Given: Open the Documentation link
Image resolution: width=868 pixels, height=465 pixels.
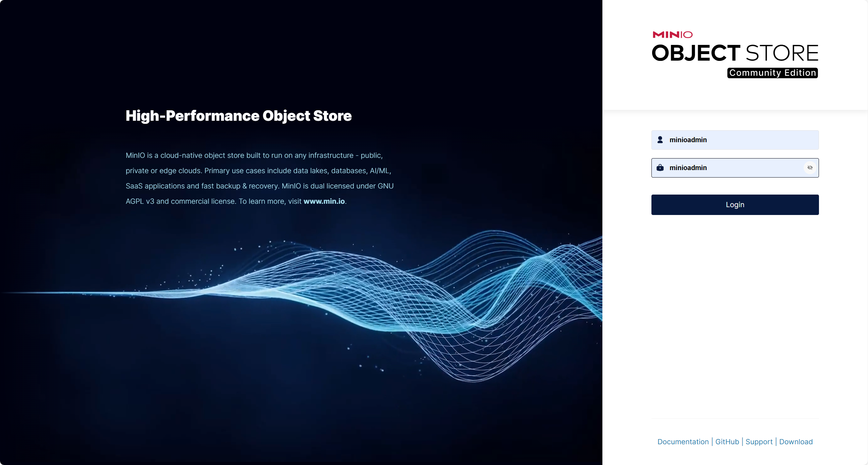Looking at the screenshot, I should tap(683, 442).
